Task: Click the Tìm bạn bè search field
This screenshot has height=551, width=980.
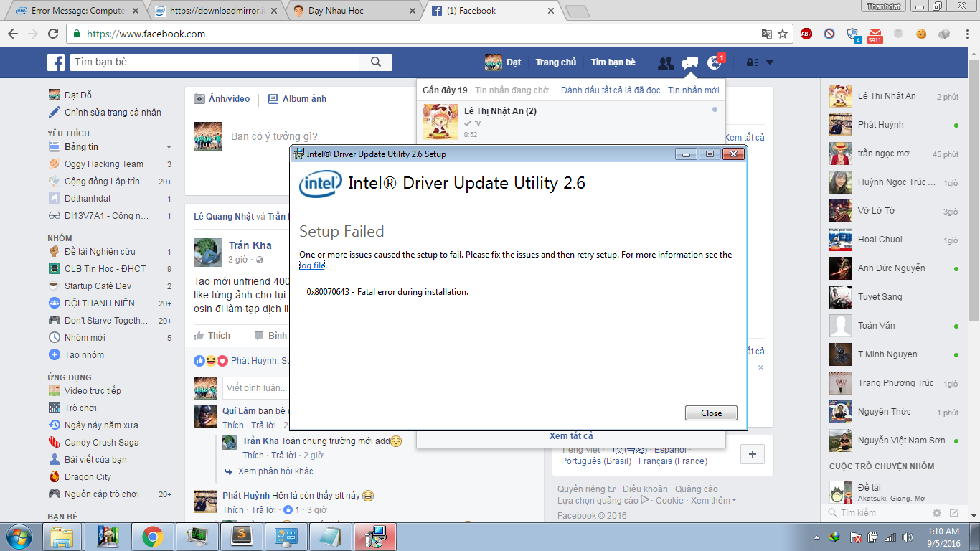Action: point(214,62)
